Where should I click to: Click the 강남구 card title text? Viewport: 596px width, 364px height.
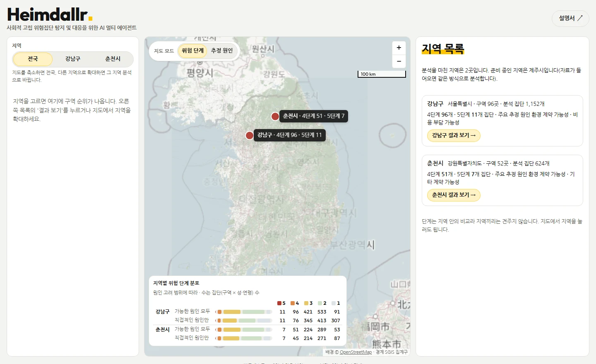click(x=435, y=104)
